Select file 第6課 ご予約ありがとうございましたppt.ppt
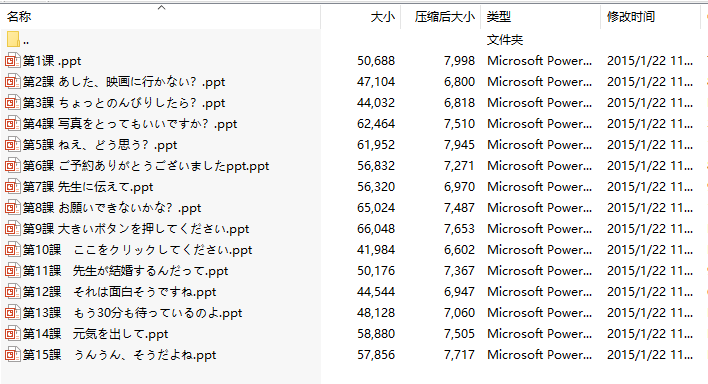Image resolution: width=708 pixels, height=384 pixels. coord(146,166)
